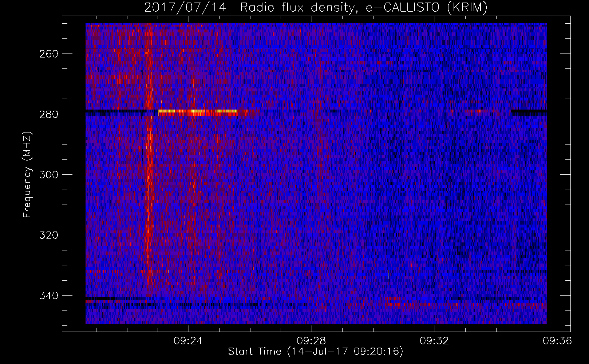Click the 09:28 time tick label

click(311, 341)
